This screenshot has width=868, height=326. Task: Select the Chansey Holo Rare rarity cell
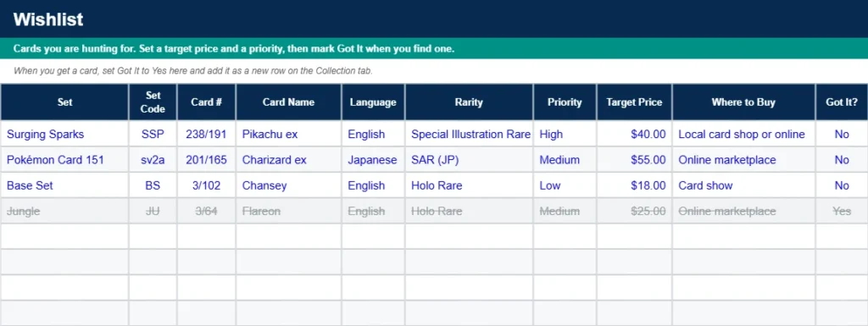tap(469, 185)
